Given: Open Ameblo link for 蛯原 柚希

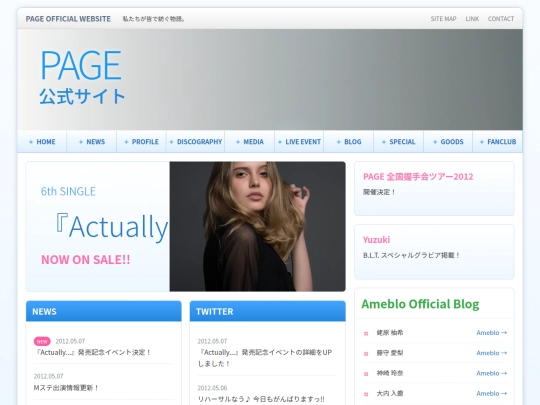Looking at the screenshot, I should click(491, 333).
